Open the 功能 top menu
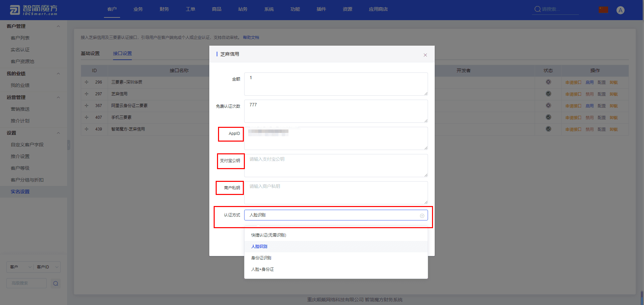Screen dimensions: 644x305 click(295, 9)
